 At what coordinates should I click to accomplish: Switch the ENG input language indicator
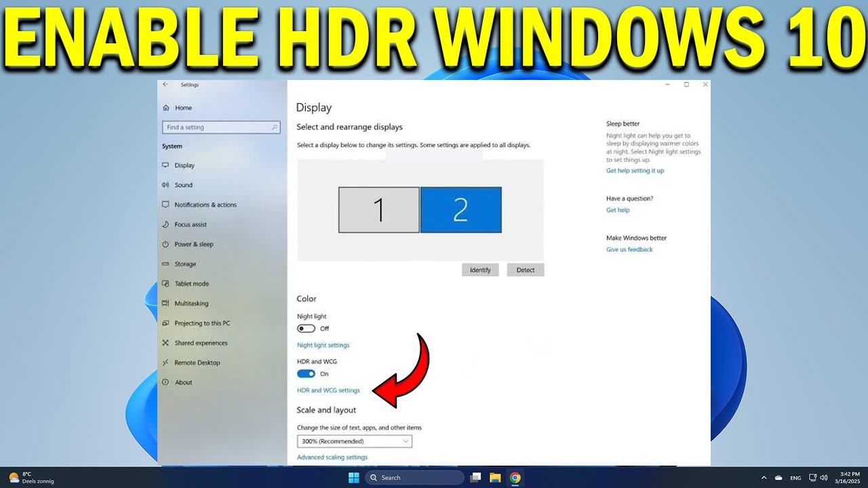pos(795,478)
